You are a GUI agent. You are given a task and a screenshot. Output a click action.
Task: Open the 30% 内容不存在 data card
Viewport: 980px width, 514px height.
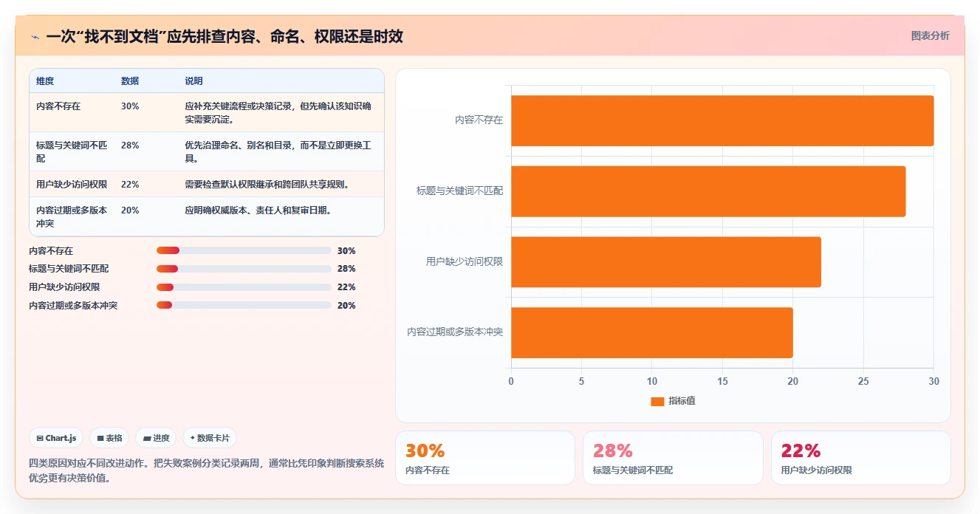(485, 458)
